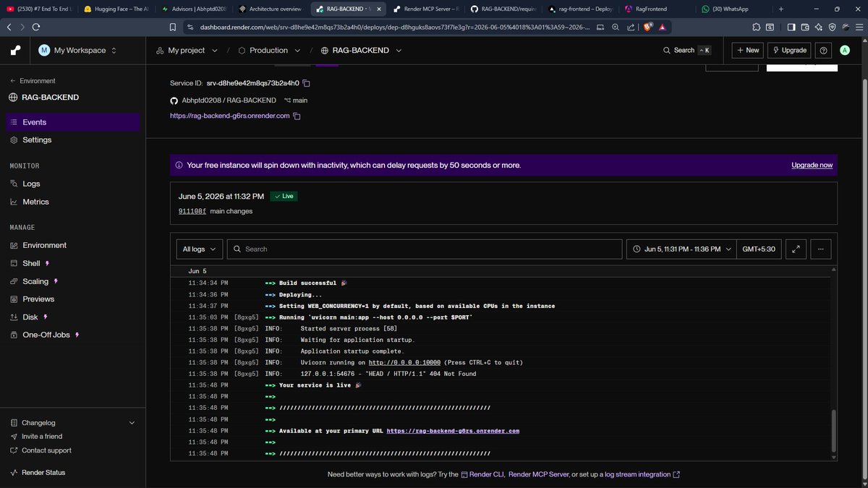Open the Brave VPN shield icon
Image resolution: width=868 pixels, height=488 pixels.
(x=833, y=27)
